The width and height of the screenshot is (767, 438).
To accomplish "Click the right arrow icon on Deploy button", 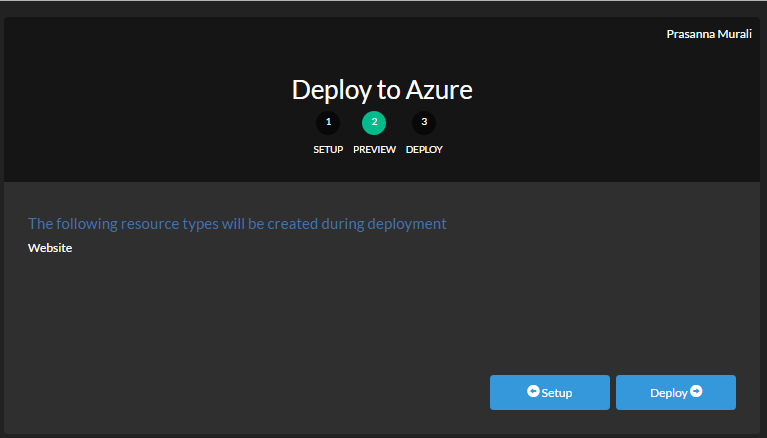I will point(696,392).
